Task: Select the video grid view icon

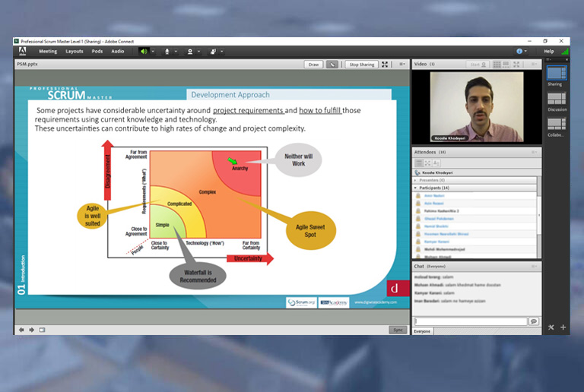Action: [x=497, y=65]
